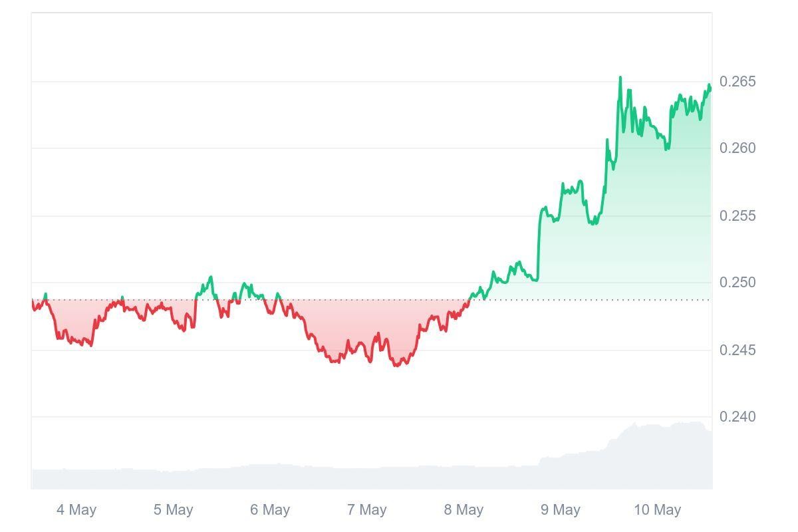
Task: Click the highest green price peak
Action: (x=620, y=78)
